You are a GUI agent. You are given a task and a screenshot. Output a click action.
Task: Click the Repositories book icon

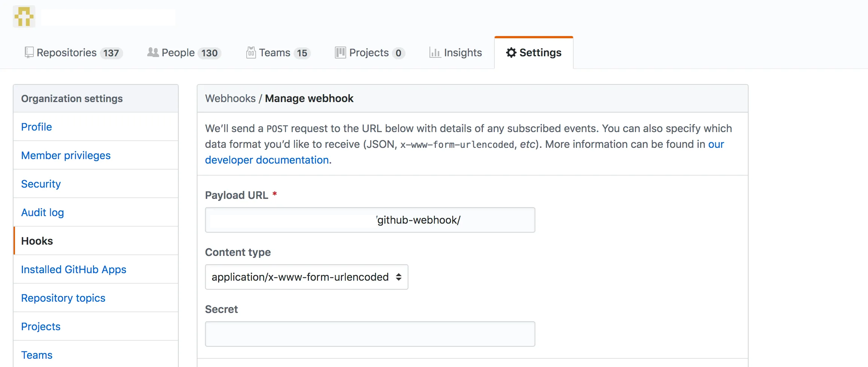(x=29, y=53)
